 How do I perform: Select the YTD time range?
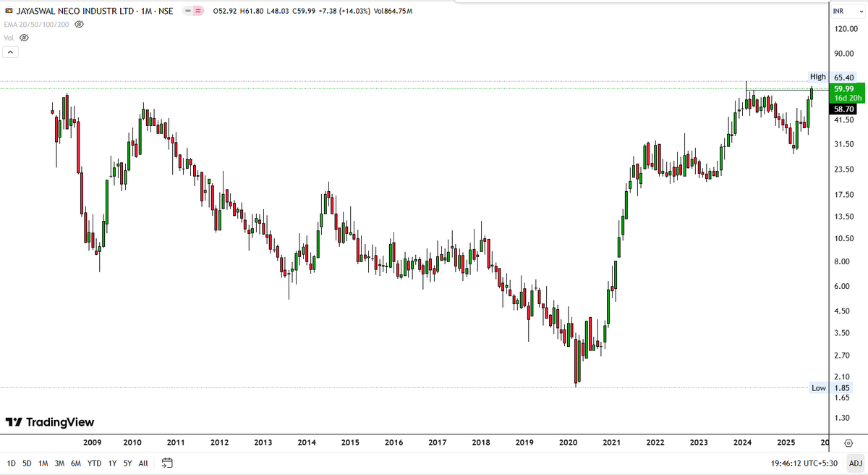click(x=94, y=463)
